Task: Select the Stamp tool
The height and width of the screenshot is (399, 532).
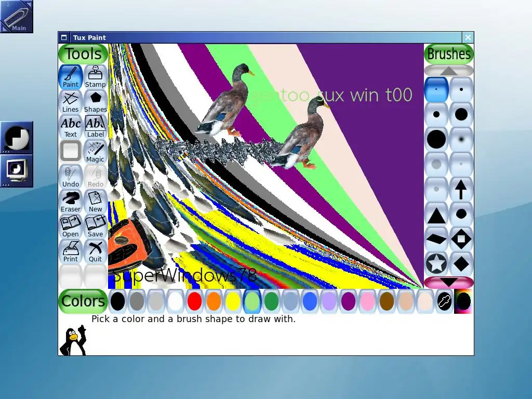Action: click(x=96, y=77)
